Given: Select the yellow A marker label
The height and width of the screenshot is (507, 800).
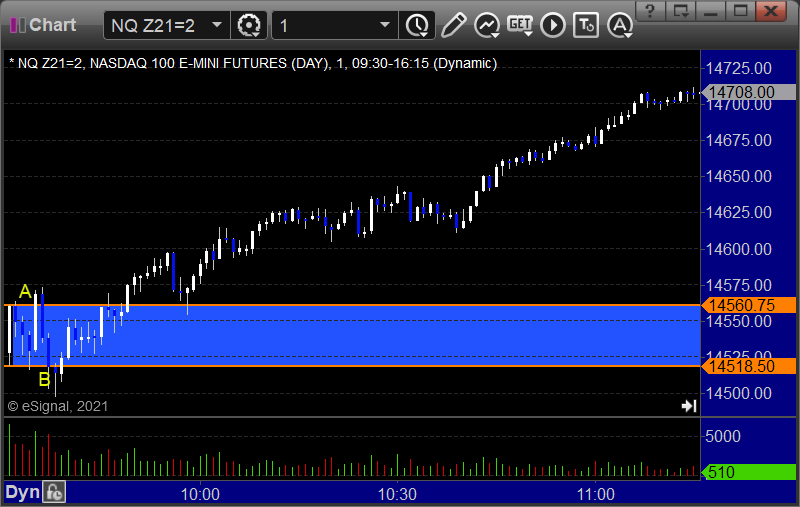Looking at the screenshot, I should coord(25,292).
